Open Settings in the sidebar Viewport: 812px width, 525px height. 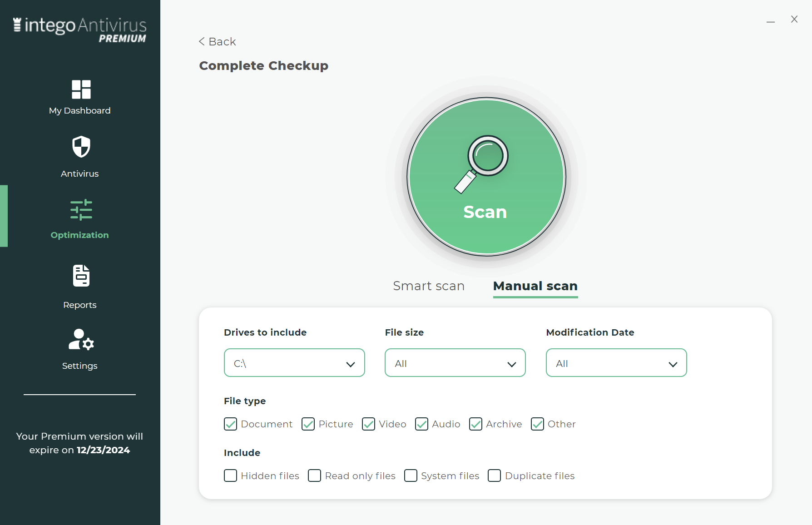click(80, 350)
